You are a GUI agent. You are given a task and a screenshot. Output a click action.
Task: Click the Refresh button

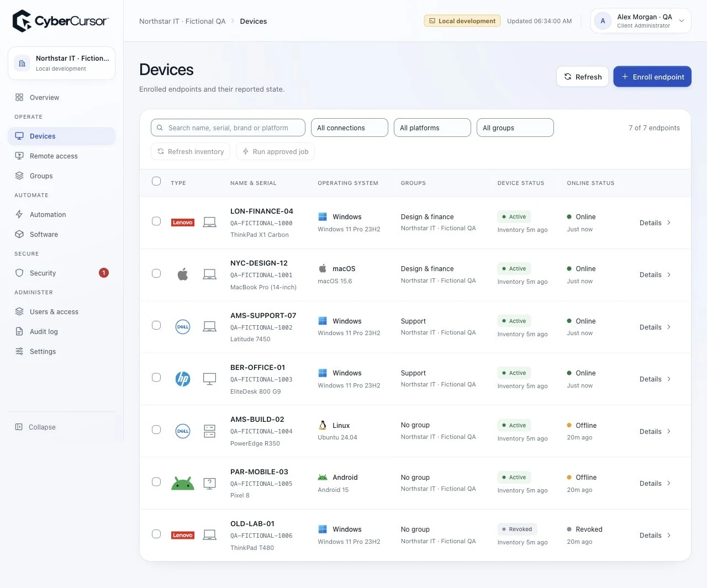pos(583,77)
